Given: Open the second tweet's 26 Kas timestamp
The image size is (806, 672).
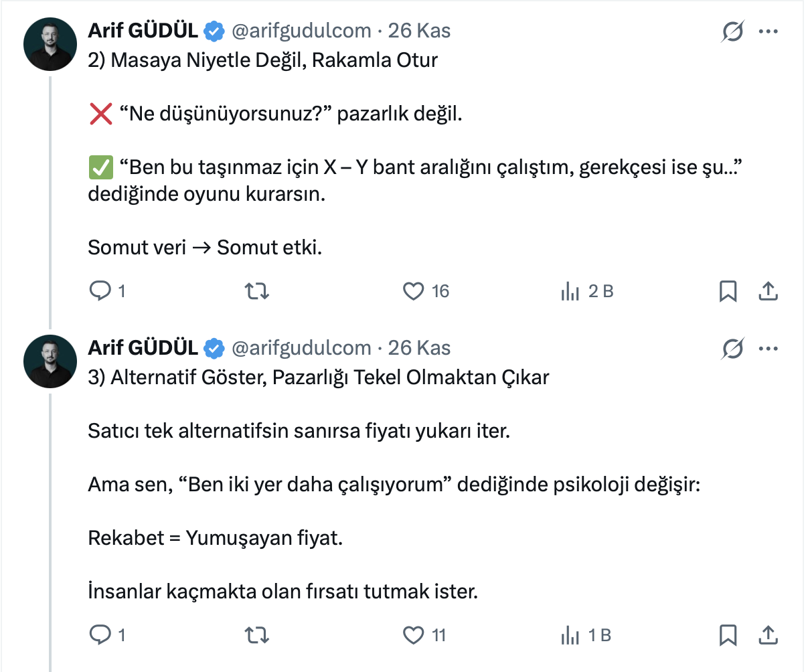Looking at the screenshot, I should 420,348.
